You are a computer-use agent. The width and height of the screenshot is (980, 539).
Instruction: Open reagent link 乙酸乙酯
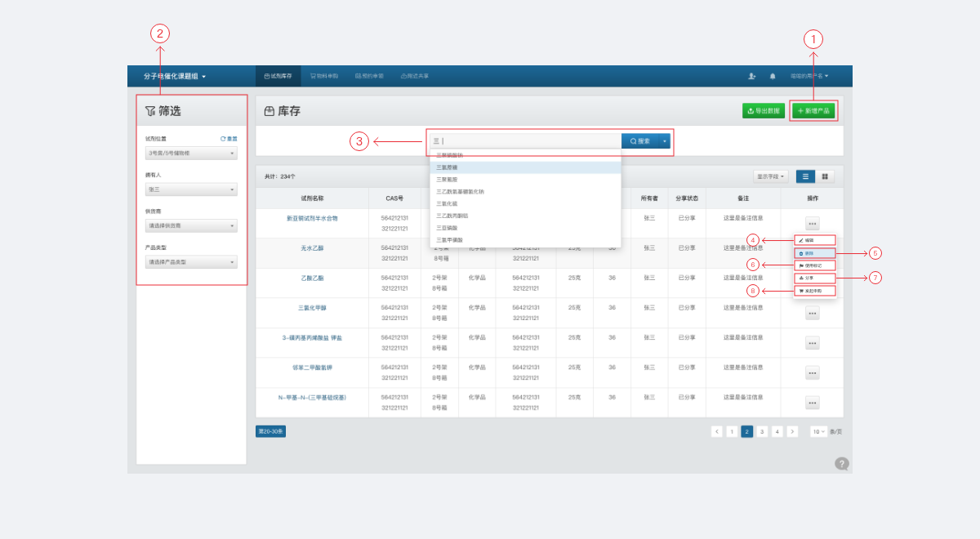pos(312,278)
